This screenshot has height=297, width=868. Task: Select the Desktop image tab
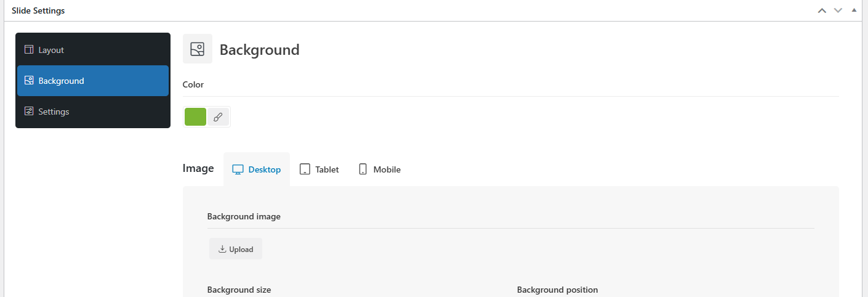point(257,169)
